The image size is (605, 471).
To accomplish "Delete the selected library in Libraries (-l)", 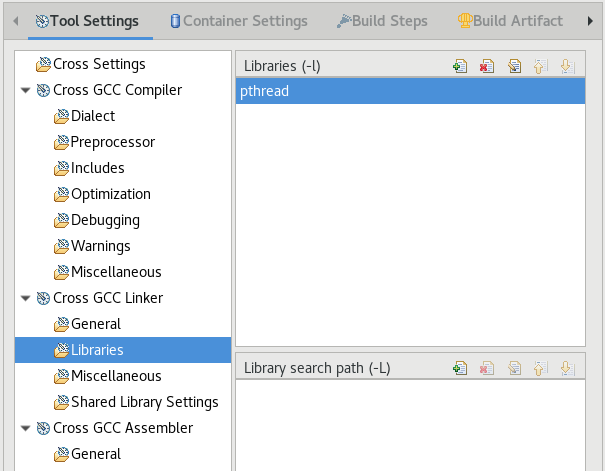I will (487, 66).
